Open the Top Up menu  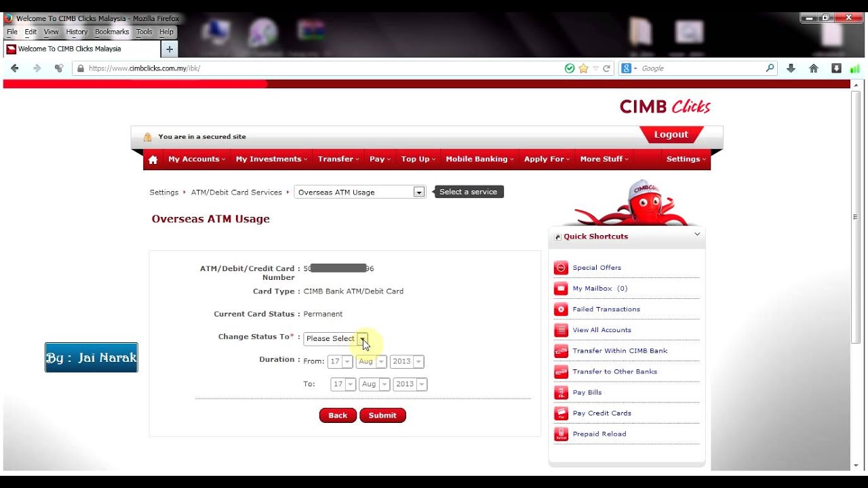pyautogui.click(x=418, y=159)
